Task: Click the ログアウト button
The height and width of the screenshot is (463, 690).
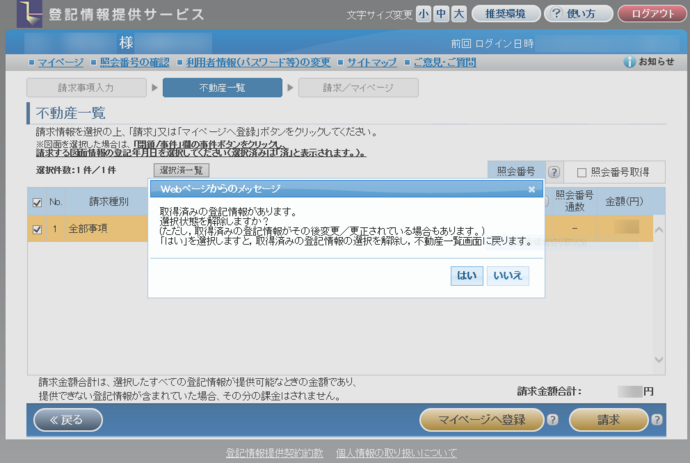Action: [x=653, y=14]
